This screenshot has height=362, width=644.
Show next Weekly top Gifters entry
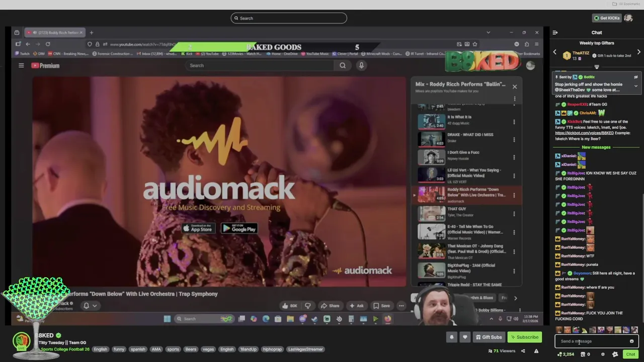coord(639,52)
